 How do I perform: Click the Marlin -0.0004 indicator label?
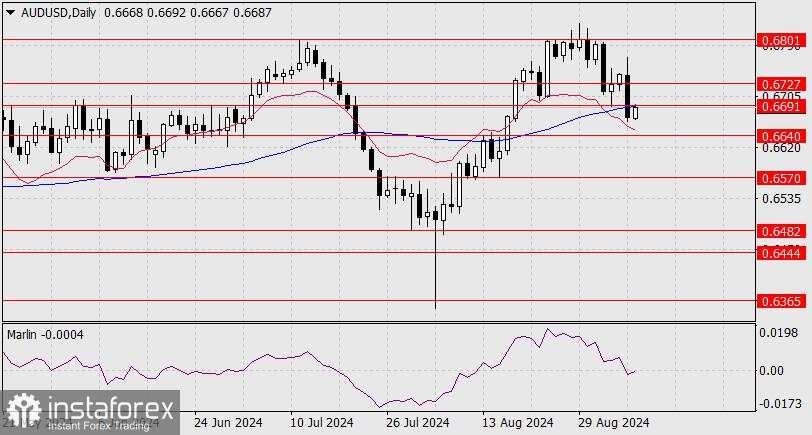45,335
